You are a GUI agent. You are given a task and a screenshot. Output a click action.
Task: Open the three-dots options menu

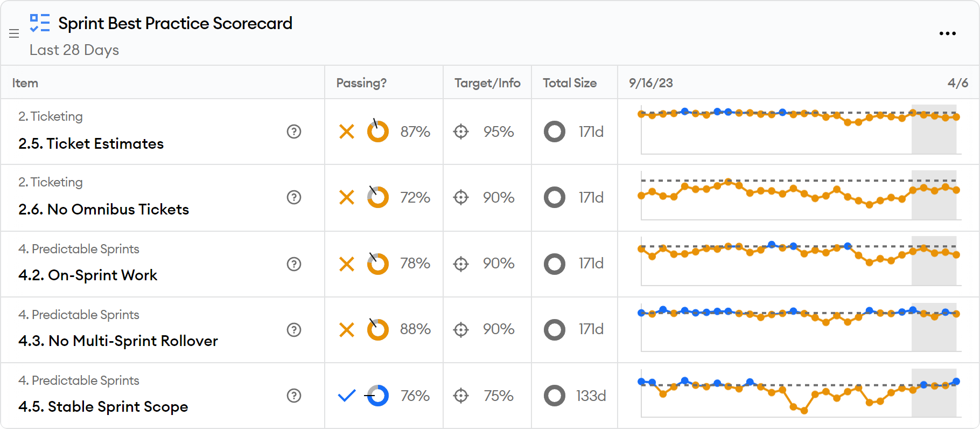coord(947,33)
